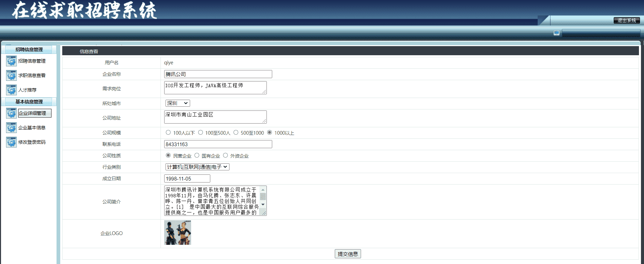Select the 500至1000 company size radio
The image size is (644, 264).
236,133
